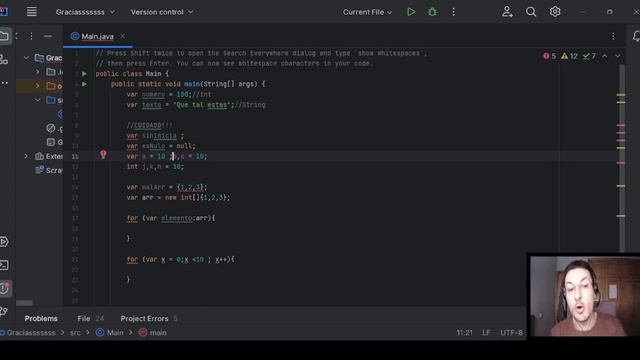Click the typo count indicator showing 7
The width and height of the screenshot is (640, 360).
(589, 56)
